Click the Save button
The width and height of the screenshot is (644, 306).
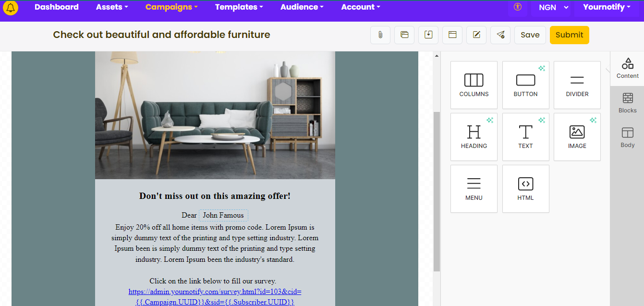(x=530, y=35)
